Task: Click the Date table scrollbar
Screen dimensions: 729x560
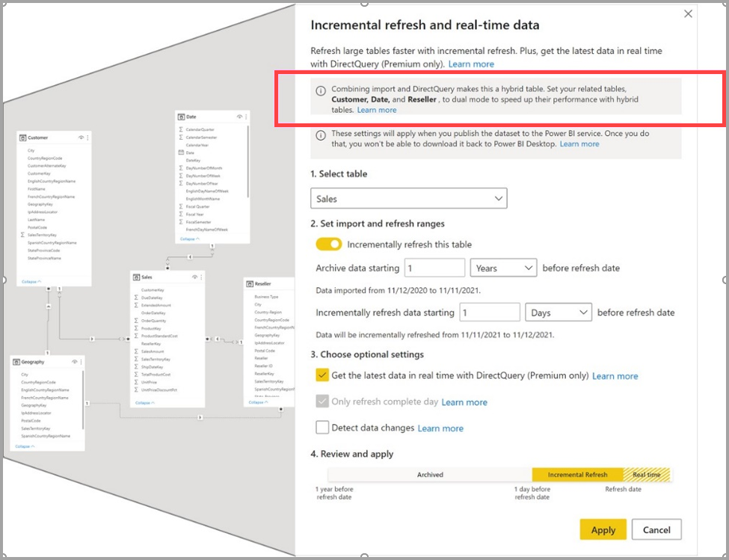Action: click(247, 161)
